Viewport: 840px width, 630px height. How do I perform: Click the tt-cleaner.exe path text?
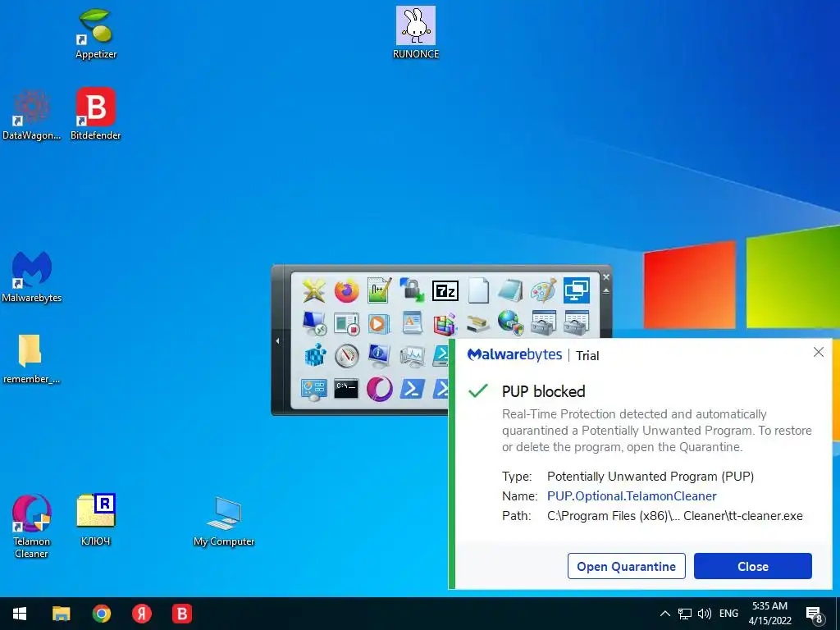[x=675, y=516]
